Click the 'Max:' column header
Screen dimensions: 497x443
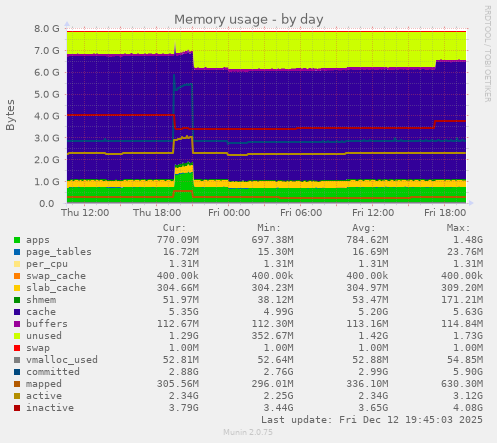pos(458,228)
